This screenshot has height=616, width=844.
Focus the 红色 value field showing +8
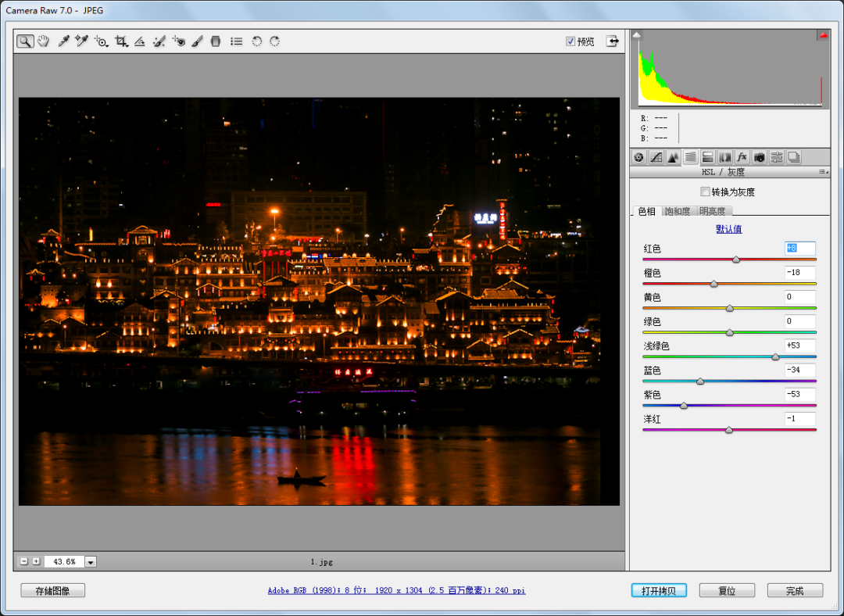pos(800,249)
